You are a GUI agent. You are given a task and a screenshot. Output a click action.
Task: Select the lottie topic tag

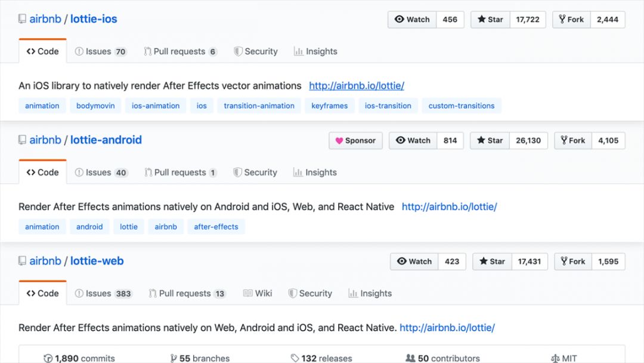coord(129,226)
